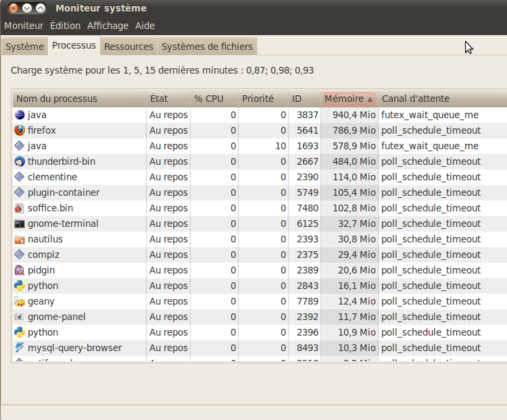Click the 578,9 Mio memory value
Screen dimensions: 507x420
pyautogui.click(x=354, y=146)
